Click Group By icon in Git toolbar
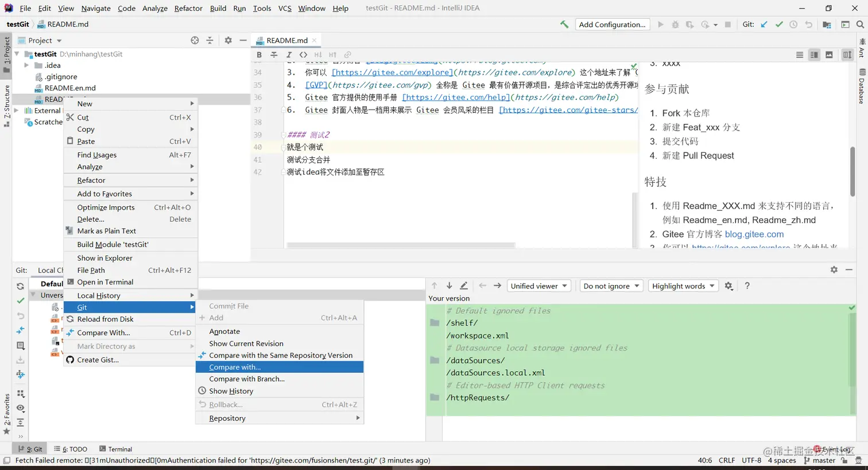The width and height of the screenshot is (868, 470). click(x=20, y=394)
